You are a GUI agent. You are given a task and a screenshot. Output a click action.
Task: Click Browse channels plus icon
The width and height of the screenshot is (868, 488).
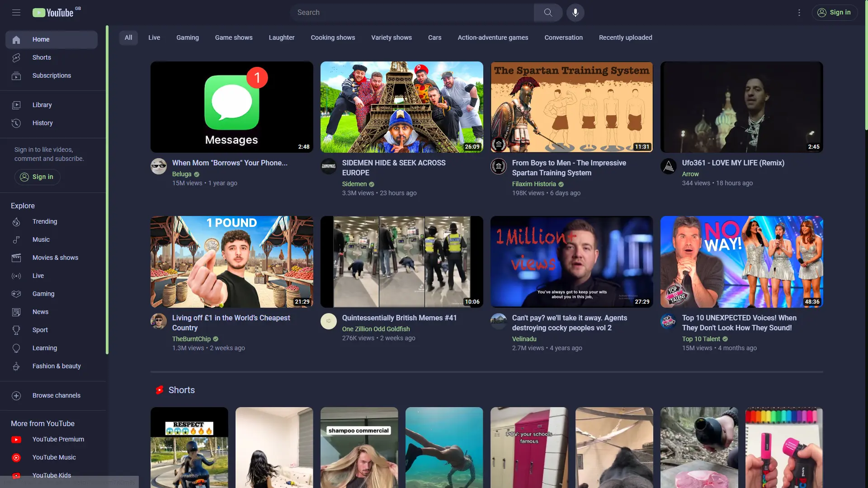tap(16, 395)
